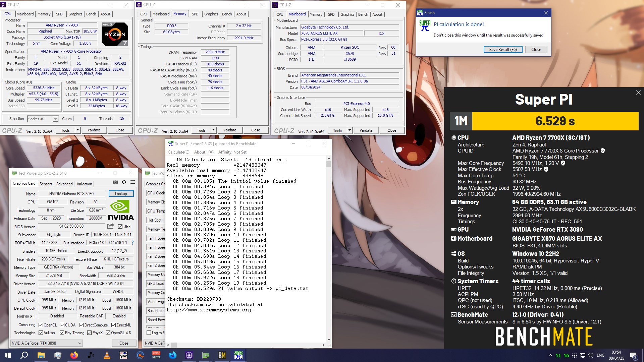Toggle the CUDA checkbox
The height and width of the screenshot is (362, 644).
coord(62,325)
